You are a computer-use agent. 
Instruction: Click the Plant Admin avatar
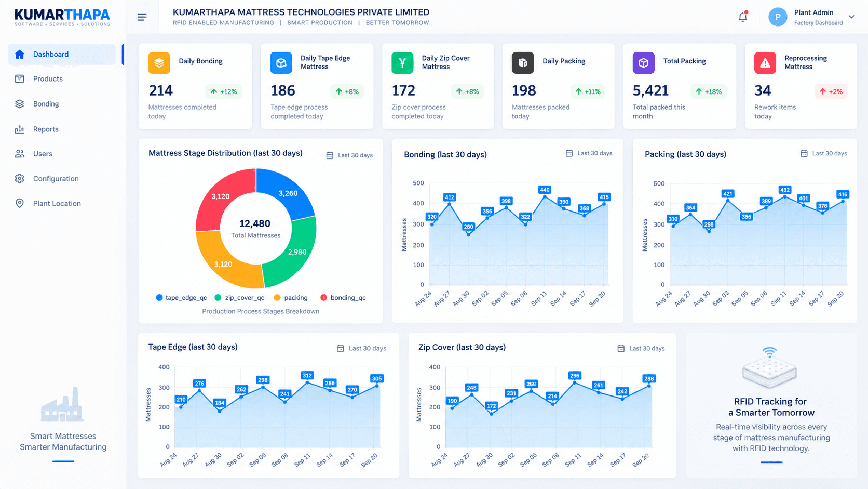pos(778,17)
